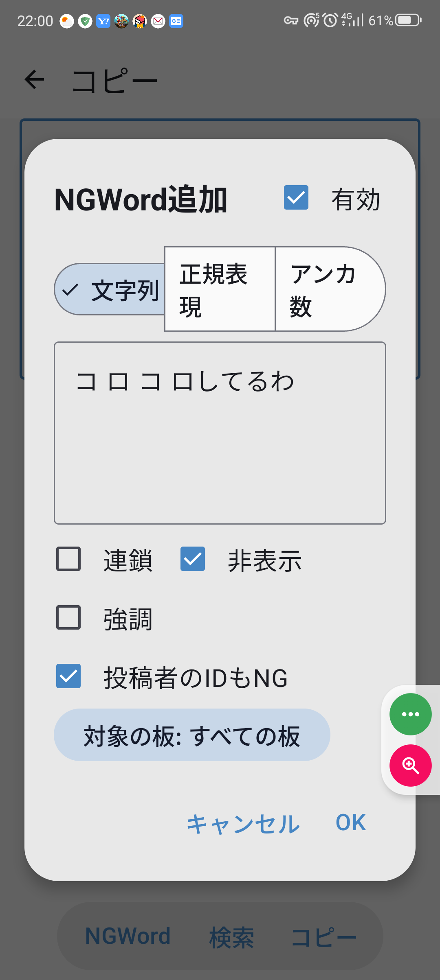
Task: Switch to the アンカ数 segment
Action: 326,289
